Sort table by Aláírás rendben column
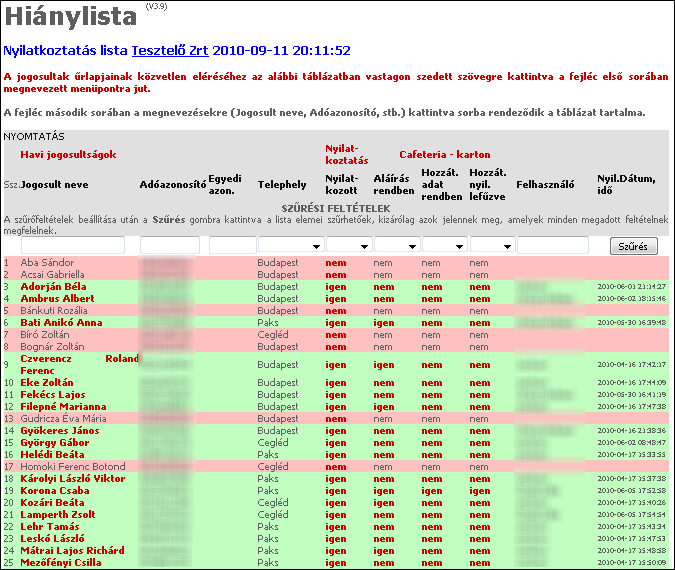675x570 pixels. tap(393, 185)
